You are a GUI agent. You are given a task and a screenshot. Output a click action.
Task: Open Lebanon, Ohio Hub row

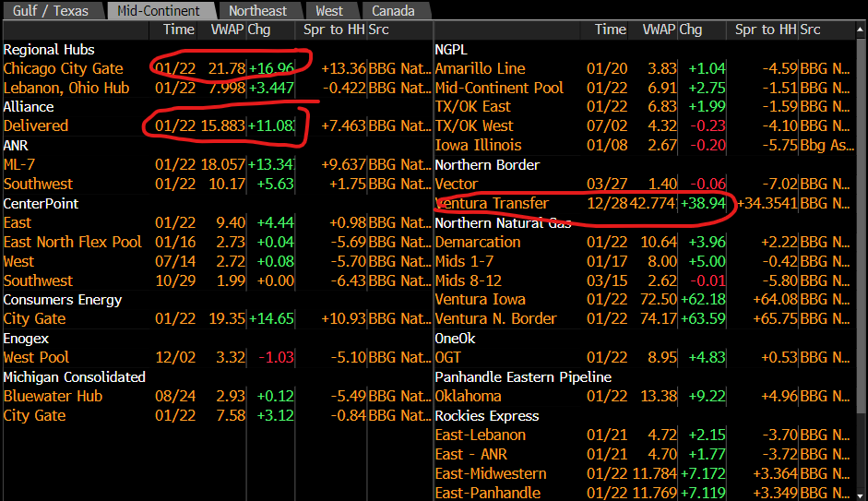coord(217,88)
